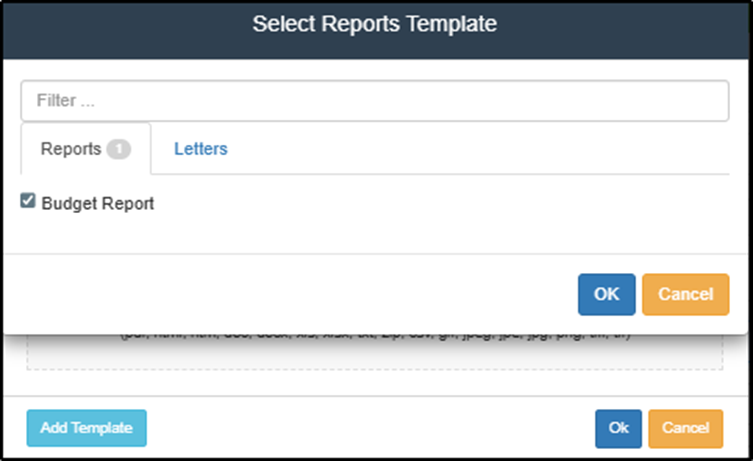Confirm with the dialog's blue OK button

(606, 294)
